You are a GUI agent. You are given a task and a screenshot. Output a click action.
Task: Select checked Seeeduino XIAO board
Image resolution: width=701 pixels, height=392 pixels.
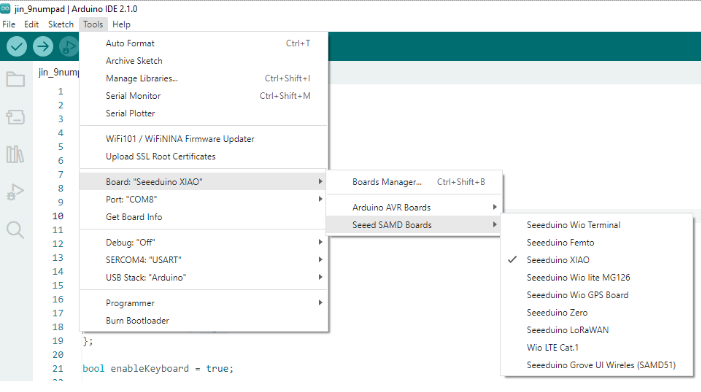(597, 260)
